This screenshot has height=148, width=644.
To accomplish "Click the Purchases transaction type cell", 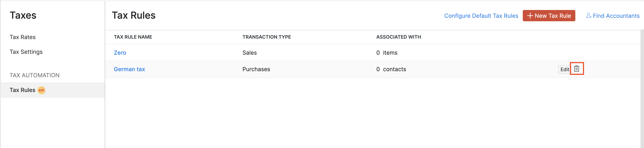I will tap(256, 69).
